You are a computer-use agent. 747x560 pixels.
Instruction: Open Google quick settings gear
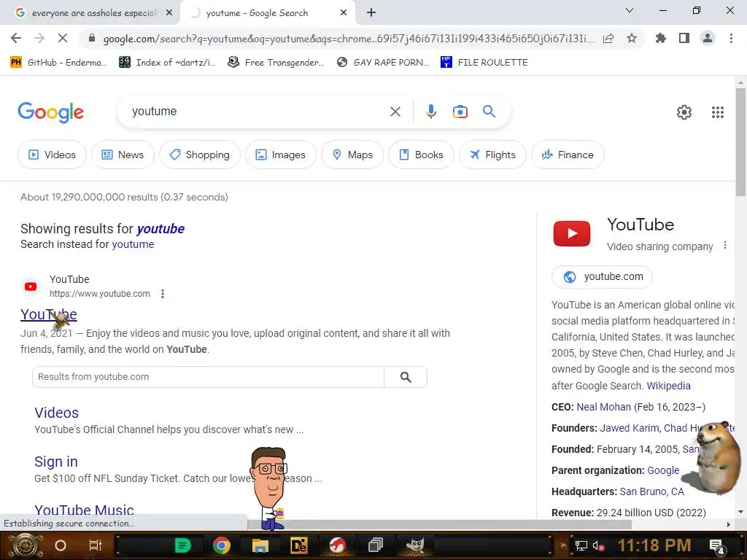pos(684,112)
